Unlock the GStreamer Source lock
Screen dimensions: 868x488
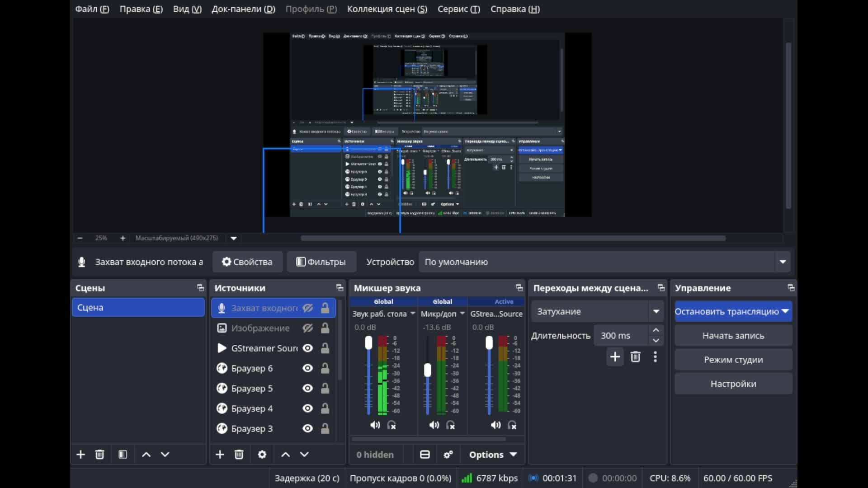[325, 348]
